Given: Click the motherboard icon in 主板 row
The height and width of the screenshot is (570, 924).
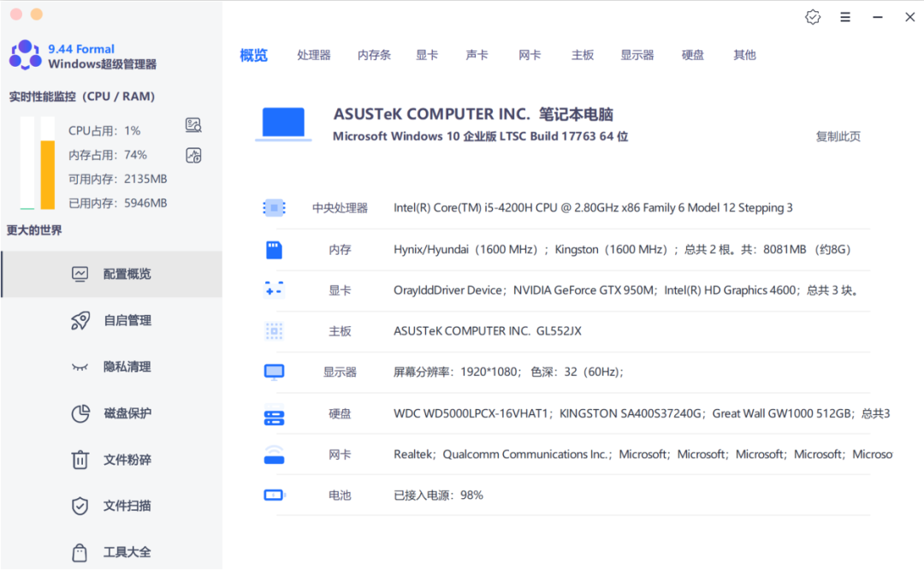Looking at the screenshot, I should [x=274, y=331].
